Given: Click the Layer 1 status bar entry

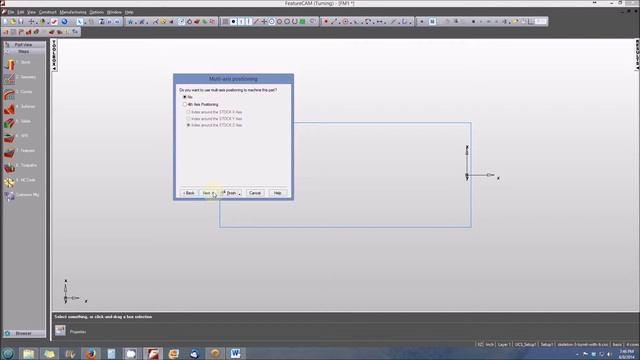Looking at the screenshot, I should point(503,345).
